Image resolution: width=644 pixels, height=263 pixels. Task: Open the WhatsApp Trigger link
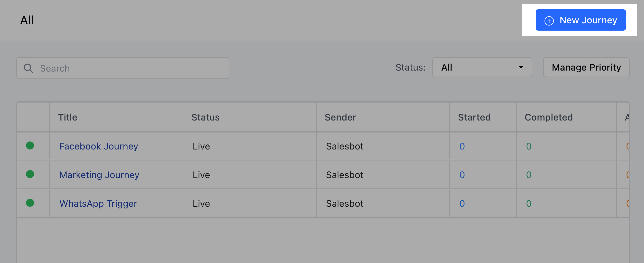point(98,203)
